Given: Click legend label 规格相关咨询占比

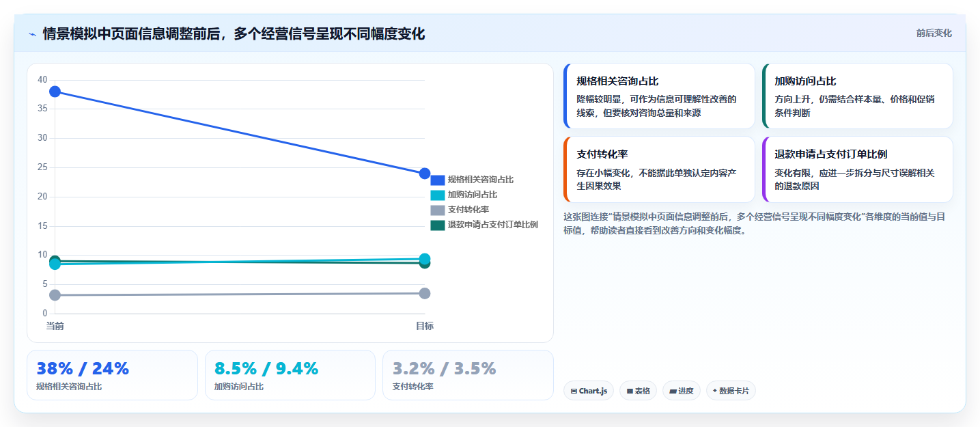Looking at the screenshot, I should (x=481, y=180).
